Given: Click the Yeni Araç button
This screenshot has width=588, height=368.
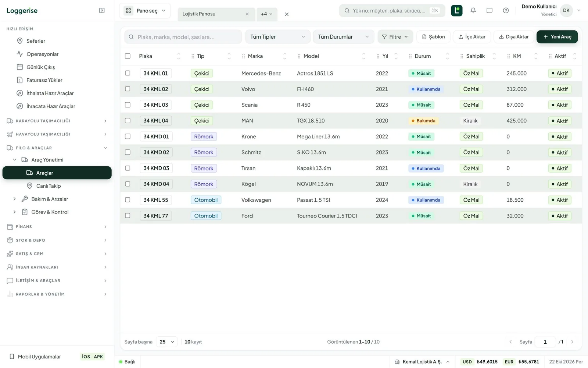Looking at the screenshot, I should tap(557, 37).
